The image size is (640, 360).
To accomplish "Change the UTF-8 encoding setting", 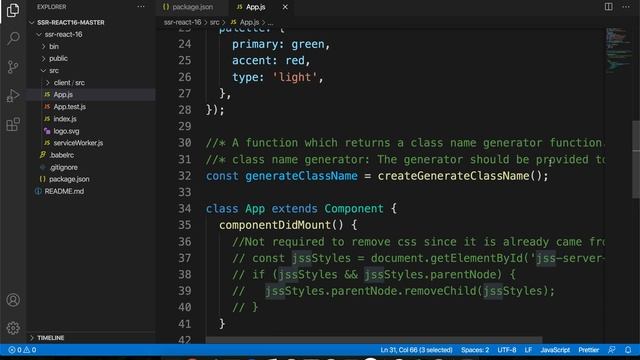I will point(507,350).
